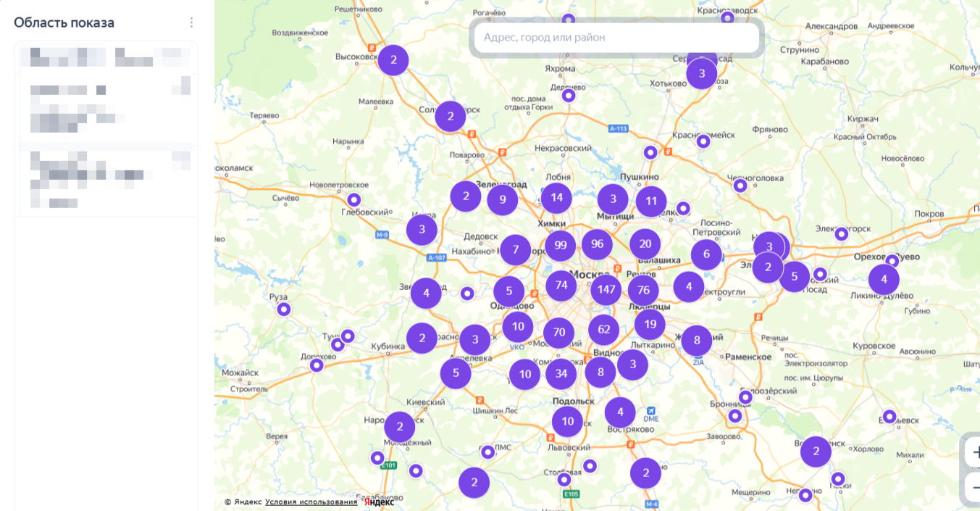Image resolution: width=980 pixels, height=511 pixels.
Task: Click the cluster marker 11 near Пушкино
Action: 650,202
